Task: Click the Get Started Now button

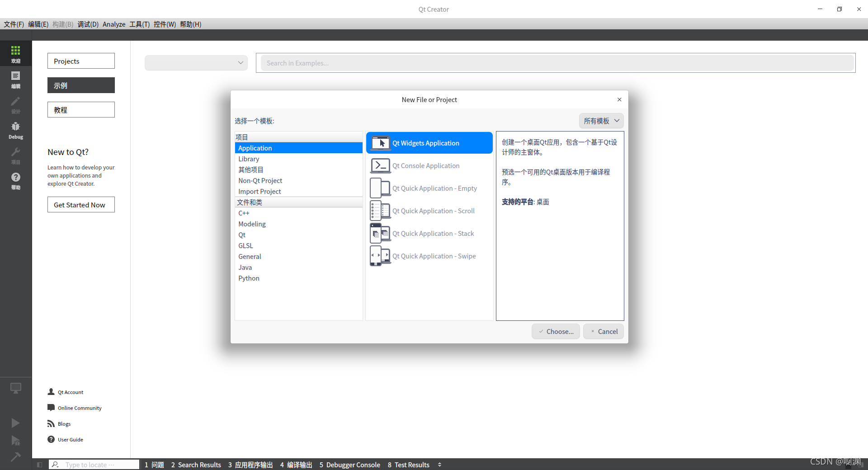Action: (81, 205)
